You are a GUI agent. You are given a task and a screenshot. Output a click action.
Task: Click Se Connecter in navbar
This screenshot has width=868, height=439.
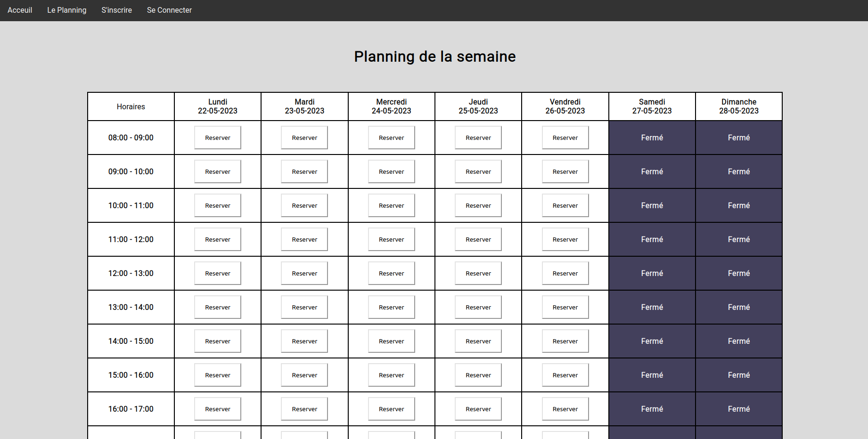click(169, 10)
